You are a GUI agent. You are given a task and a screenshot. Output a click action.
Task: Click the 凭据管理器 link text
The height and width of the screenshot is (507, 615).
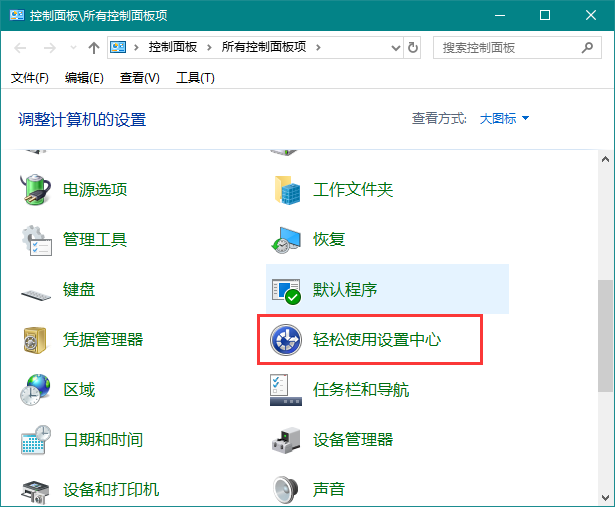[103, 340]
